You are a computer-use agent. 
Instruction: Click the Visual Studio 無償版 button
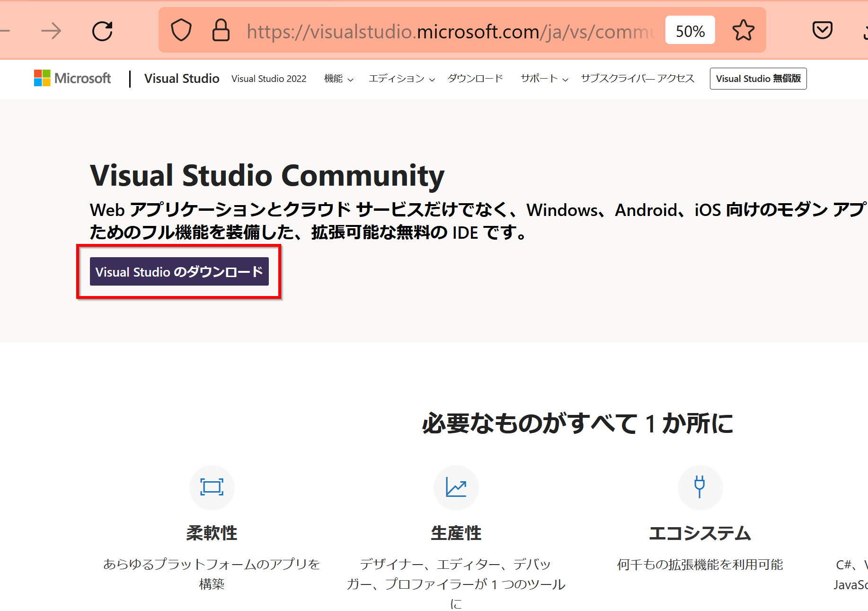(758, 79)
